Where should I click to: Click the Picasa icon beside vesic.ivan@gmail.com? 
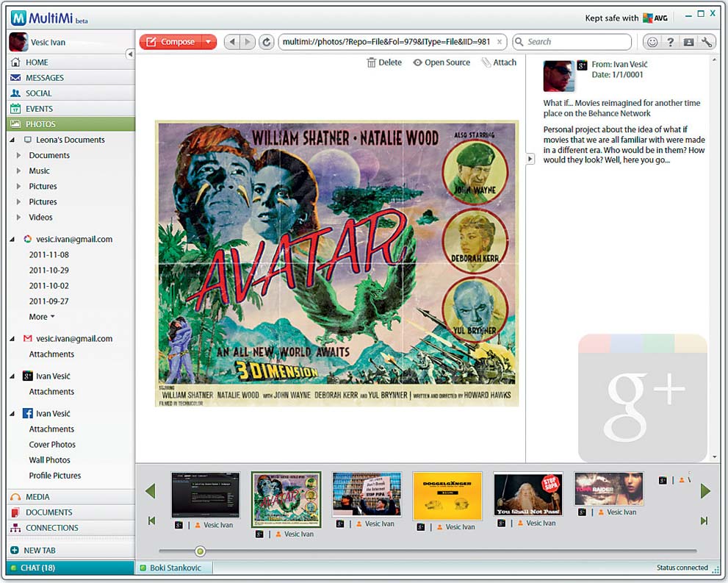(x=28, y=239)
